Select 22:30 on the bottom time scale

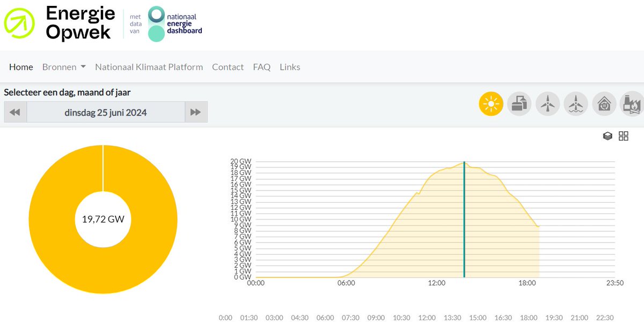[x=605, y=318]
